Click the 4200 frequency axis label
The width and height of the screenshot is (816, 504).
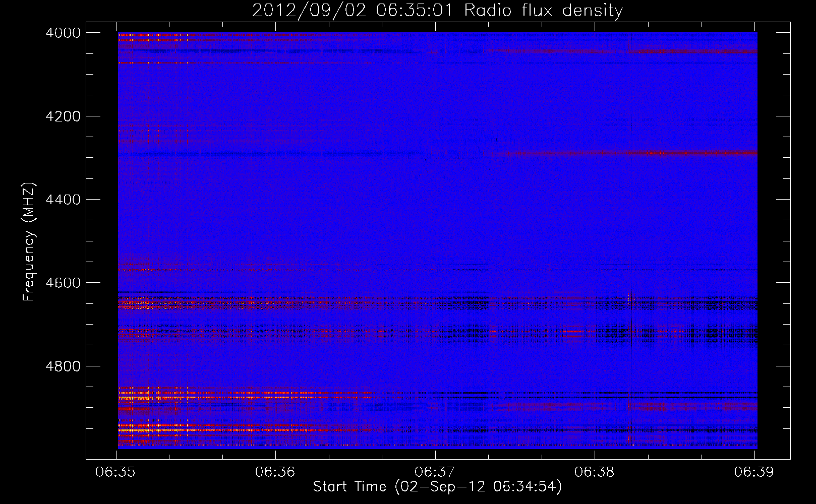pos(63,116)
